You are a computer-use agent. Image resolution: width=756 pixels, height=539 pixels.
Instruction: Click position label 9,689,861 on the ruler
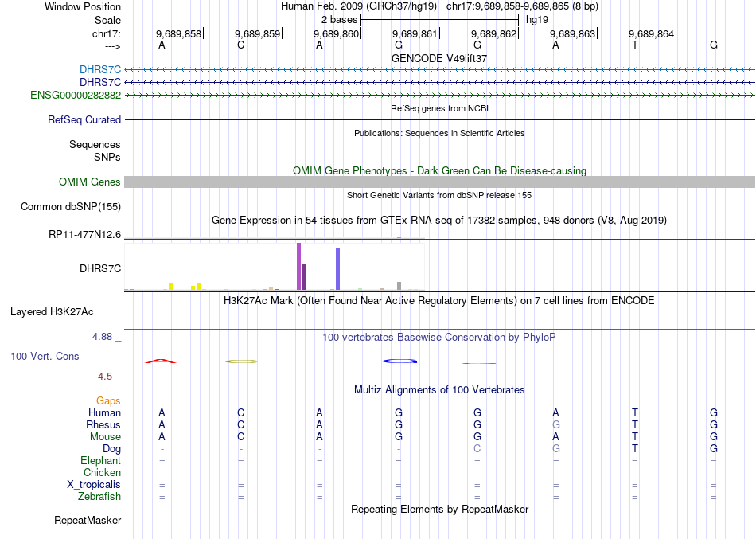point(415,33)
